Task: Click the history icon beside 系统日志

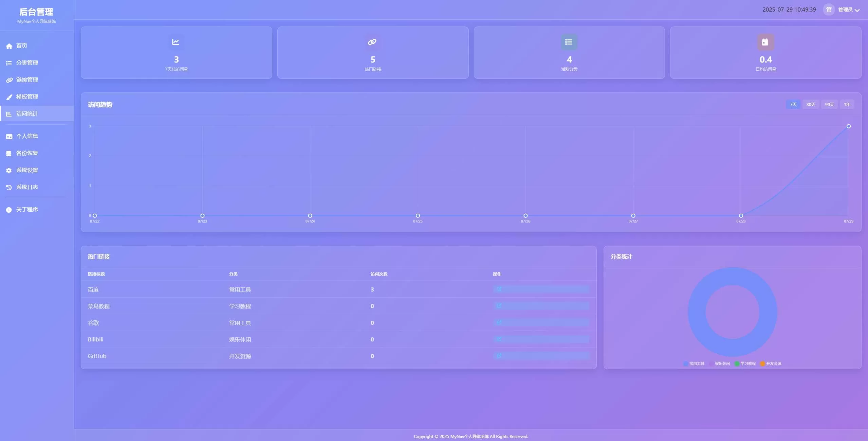Action: [x=9, y=187]
